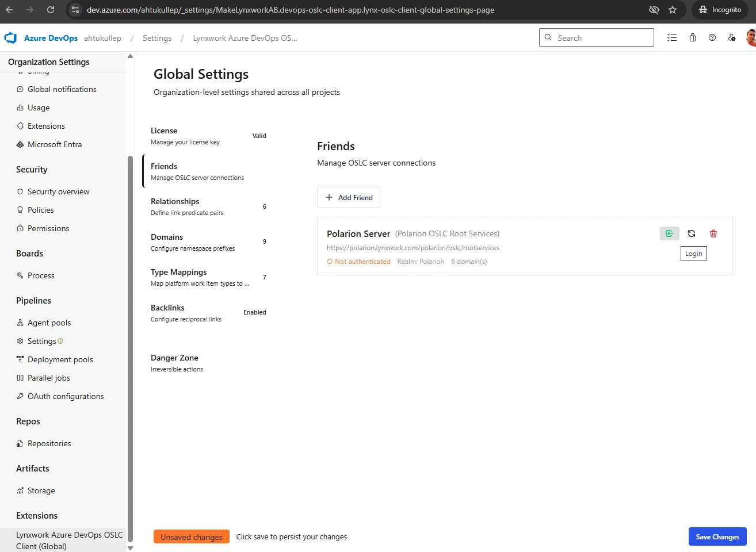Open the Marketplace shopping bag icon
The height and width of the screenshot is (552, 756).
click(x=693, y=38)
